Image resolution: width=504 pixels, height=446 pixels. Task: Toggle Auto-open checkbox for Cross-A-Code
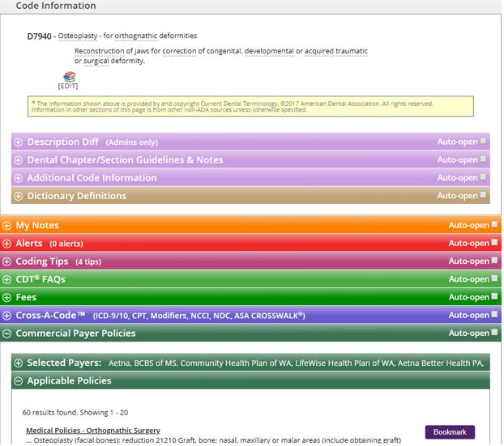pos(494,314)
